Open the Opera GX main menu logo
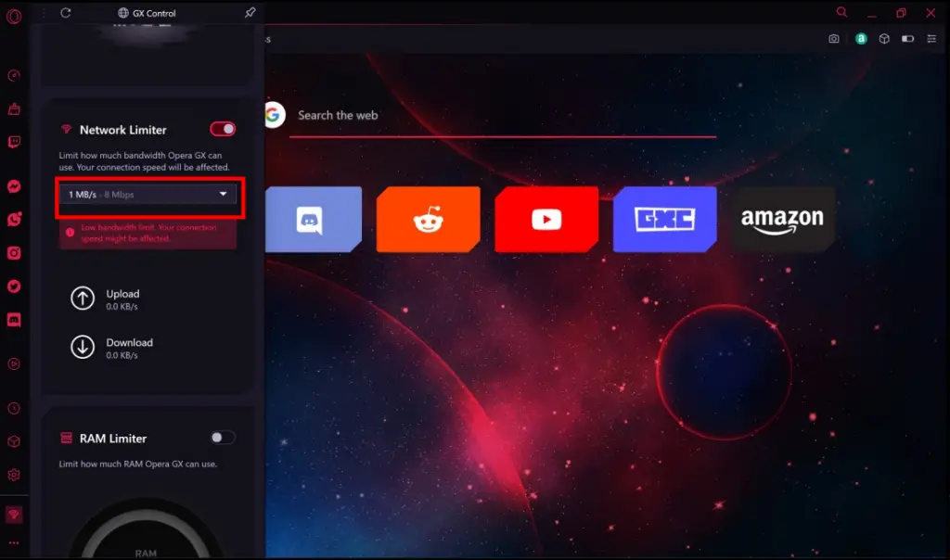Image resolution: width=950 pixels, height=560 pixels. [x=14, y=17]
